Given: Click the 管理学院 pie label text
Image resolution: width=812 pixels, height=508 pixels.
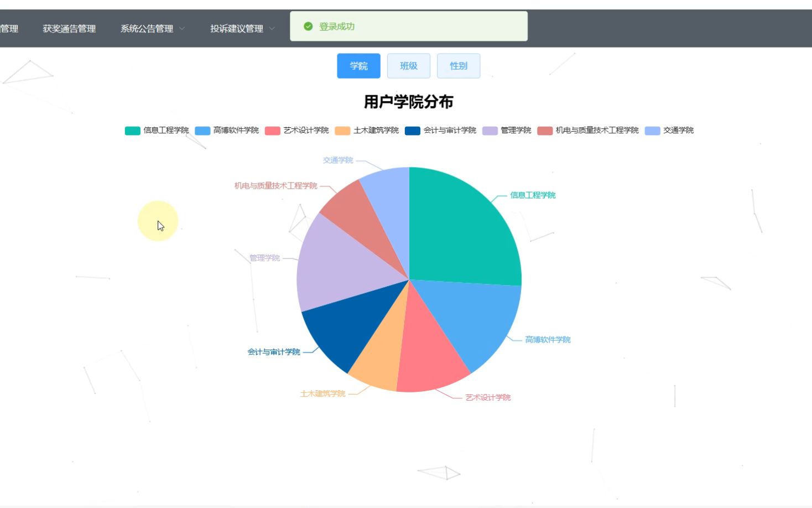Looking at the screenshot, I should (264, 258).
